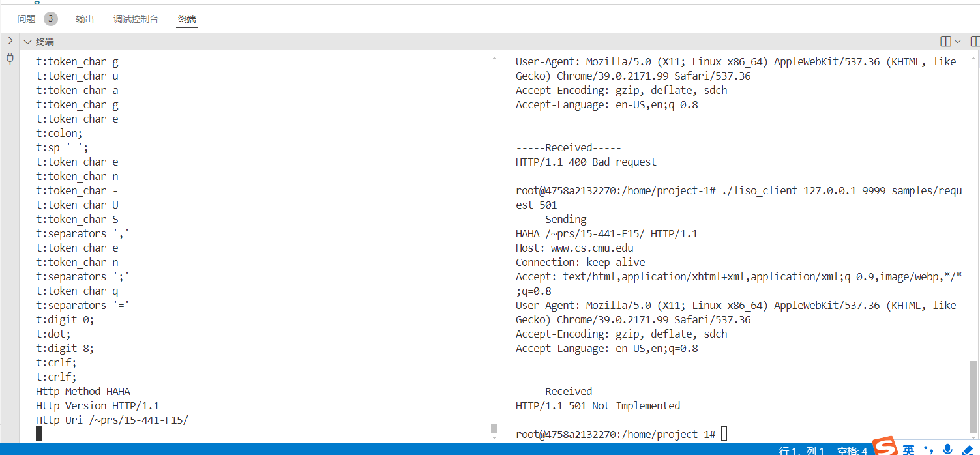This screenshot has height=455, width=980.
Task: Click the Sogou input method S logo
Action: [885, 447]
